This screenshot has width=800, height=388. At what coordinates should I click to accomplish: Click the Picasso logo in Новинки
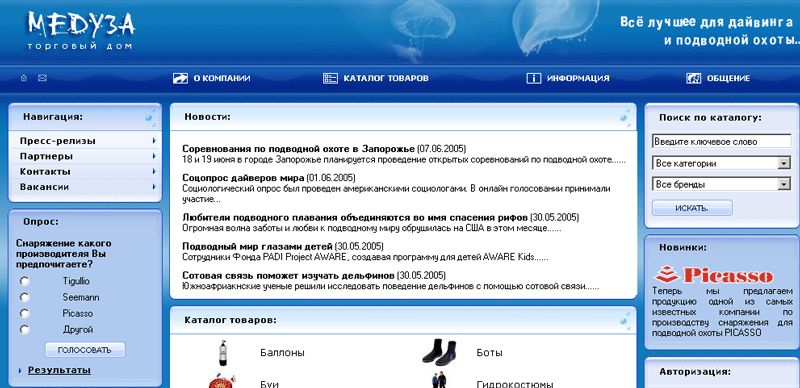(714, 275)
